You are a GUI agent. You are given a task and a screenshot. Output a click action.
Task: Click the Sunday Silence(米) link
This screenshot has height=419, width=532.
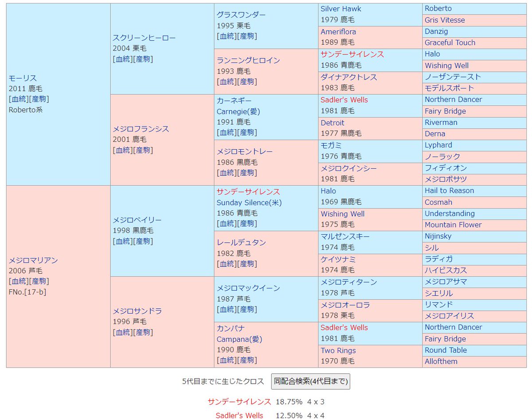pos(249,202)
